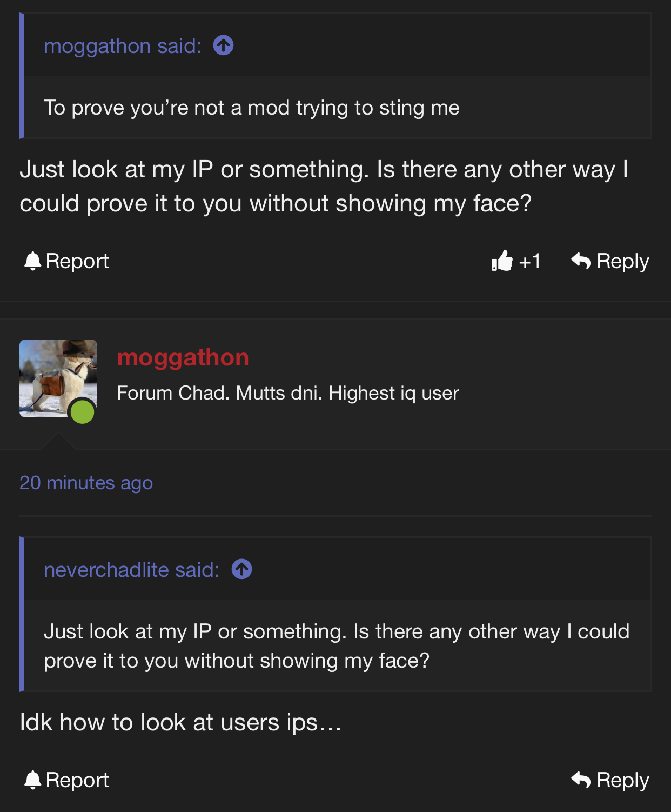Click the reply arrow icon beside the +1
This screenshot has width=671, height=812.
point(581,261)
